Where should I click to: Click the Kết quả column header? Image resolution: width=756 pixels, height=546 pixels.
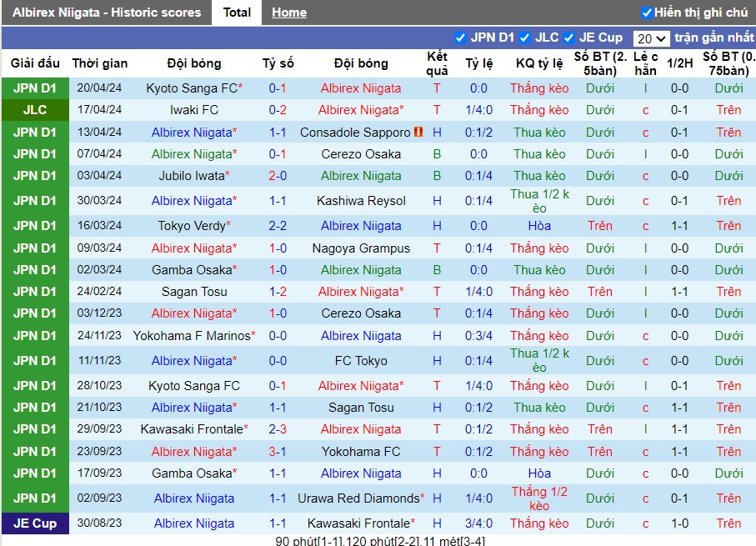click(x=437, y=63)
